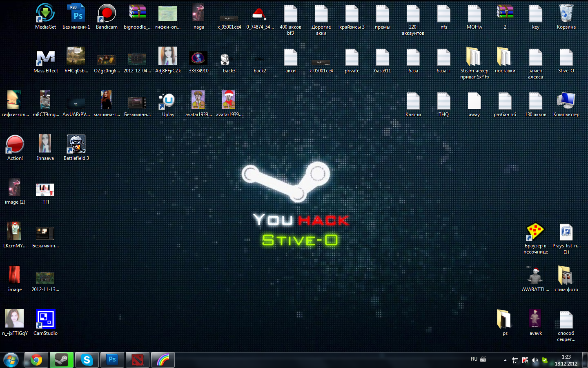Show hidden tray icons arrow

505,360
